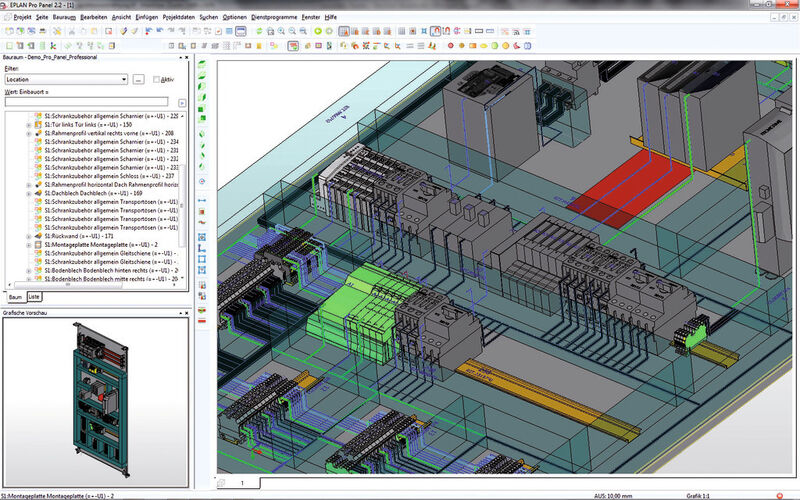
Task: Expand the Dachblech tree node
Action: tap(29, 194)
